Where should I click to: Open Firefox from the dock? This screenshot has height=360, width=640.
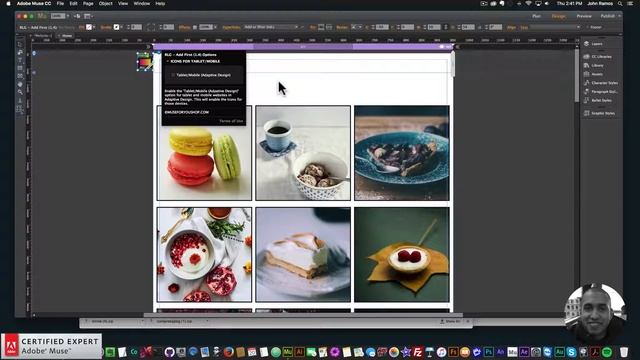pyautogui.click(x=229, y=352)
